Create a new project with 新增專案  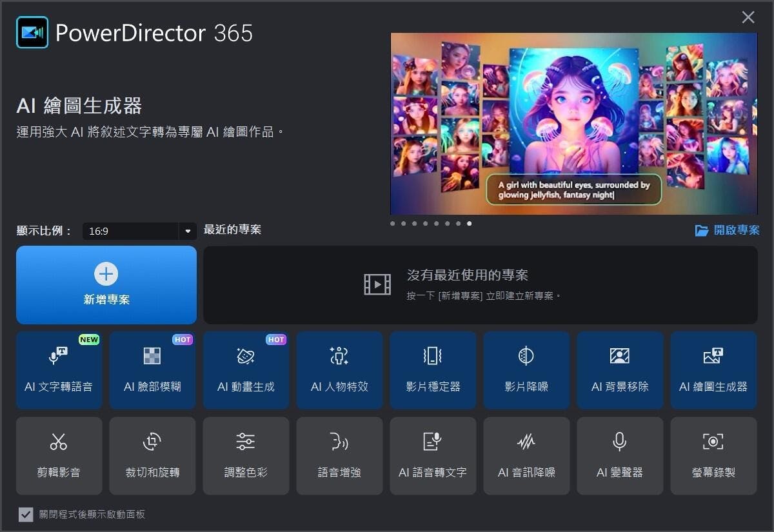tap(106, 285)
